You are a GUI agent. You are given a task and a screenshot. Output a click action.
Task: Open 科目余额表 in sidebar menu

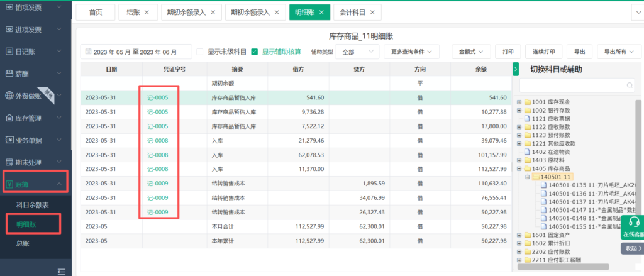coord(33,205)
